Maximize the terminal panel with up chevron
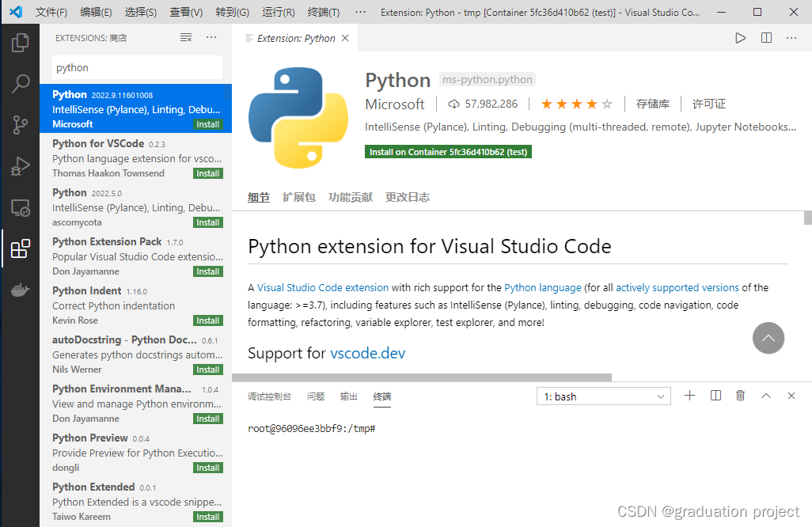 click(x=766, y=396)
